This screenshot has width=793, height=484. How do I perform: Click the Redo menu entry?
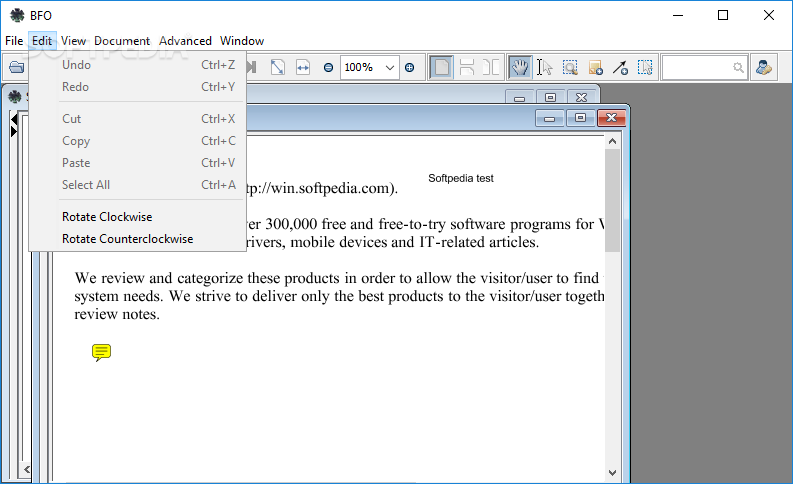click(138, 87)
